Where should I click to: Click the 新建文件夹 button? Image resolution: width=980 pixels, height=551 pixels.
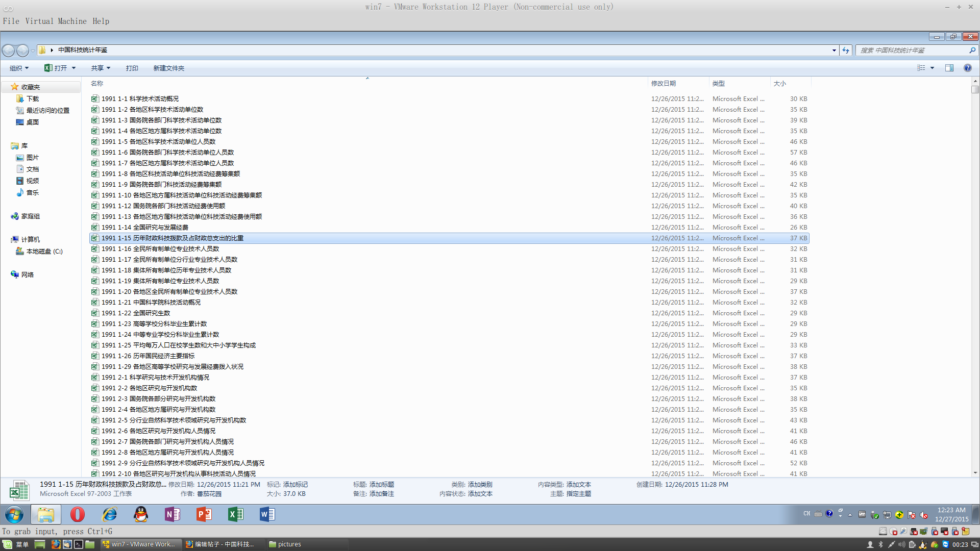tap(168, 68)
